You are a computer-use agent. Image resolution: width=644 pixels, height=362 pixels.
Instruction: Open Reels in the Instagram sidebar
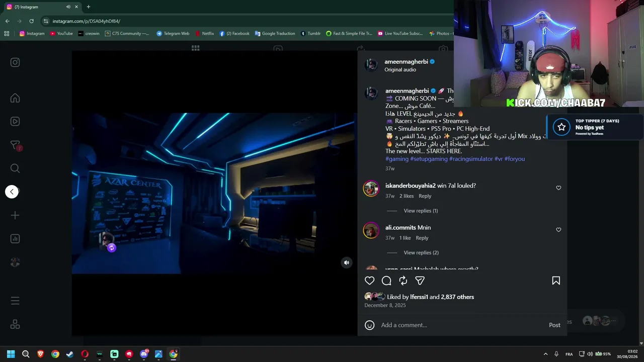[15, 121]
